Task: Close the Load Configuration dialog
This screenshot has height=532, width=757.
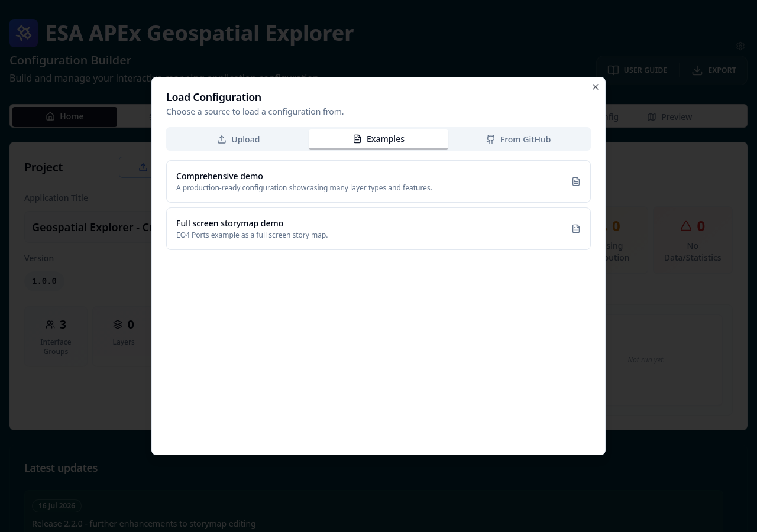Action: (x=596, y=87)
